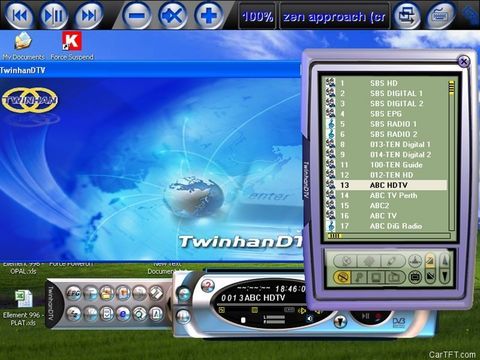This screenshot has width=480, height=360.
Task: Select channel 15 ABC2
Action: [386, 206]
